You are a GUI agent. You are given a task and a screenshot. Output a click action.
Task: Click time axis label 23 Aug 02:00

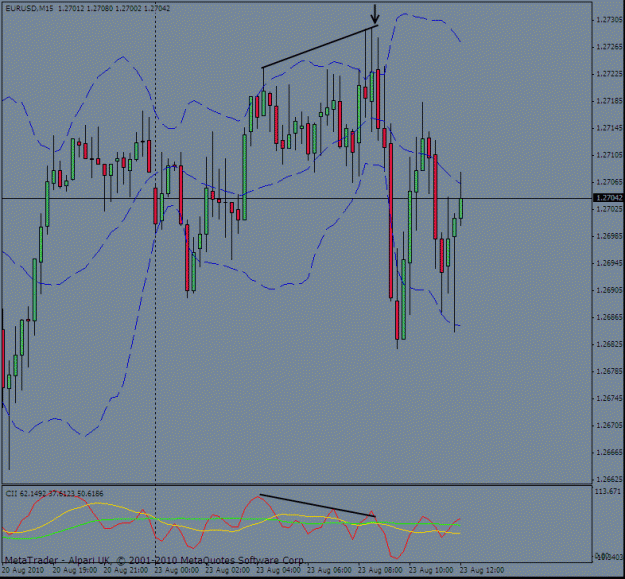pos(228,570)
